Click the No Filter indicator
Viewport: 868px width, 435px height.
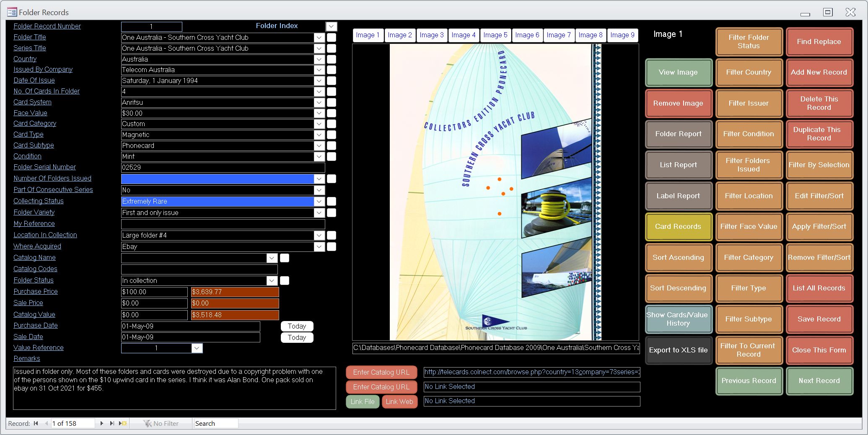[x=161, y=423]
